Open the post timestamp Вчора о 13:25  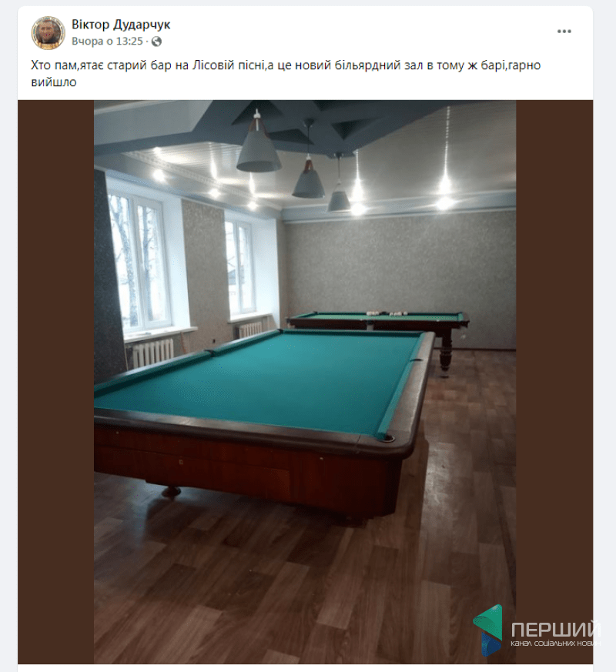coord(107,42)
